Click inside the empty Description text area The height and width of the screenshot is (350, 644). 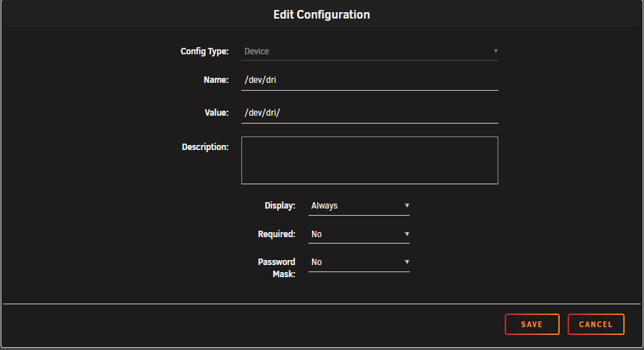[369, 160]
